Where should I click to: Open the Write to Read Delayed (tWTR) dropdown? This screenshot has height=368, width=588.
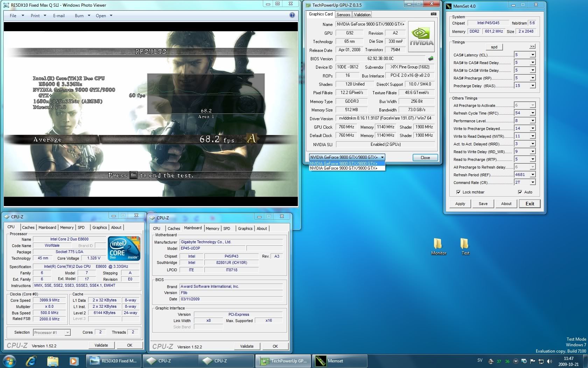[532, 136]
